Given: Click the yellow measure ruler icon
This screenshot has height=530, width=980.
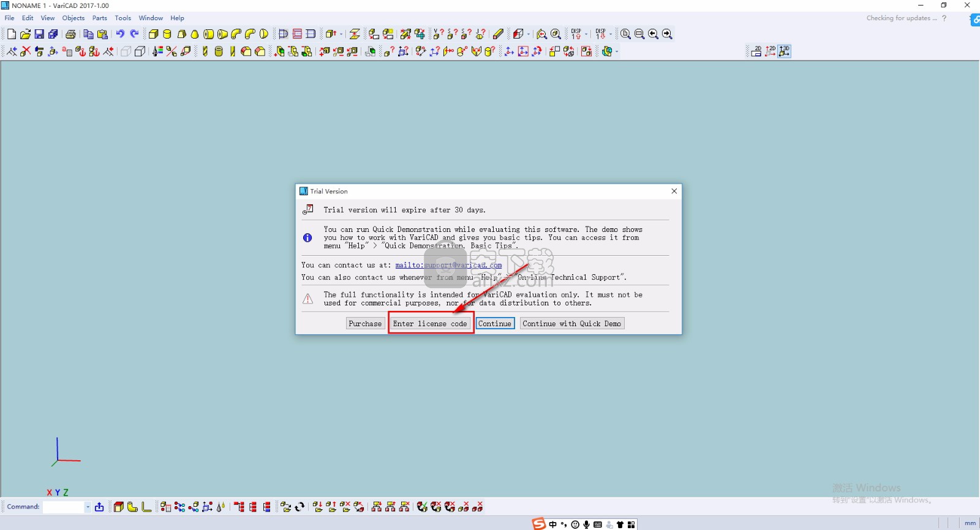Looking at the screenshot, I should (498, 34).
